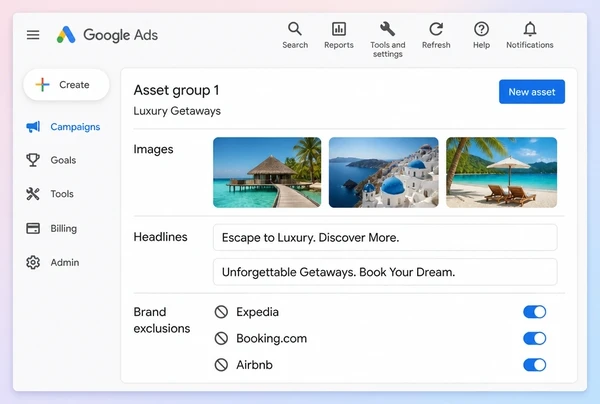Image resolution: width=600 pixels, height=404 pixels.
Task: Click the Campaigns megaphone icon
Action: click(33, 127)
